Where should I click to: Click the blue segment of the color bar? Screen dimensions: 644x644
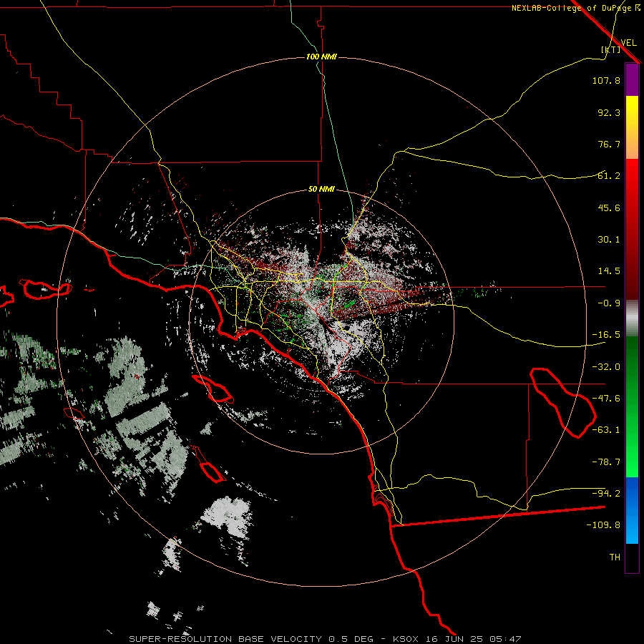coord(632,510)
